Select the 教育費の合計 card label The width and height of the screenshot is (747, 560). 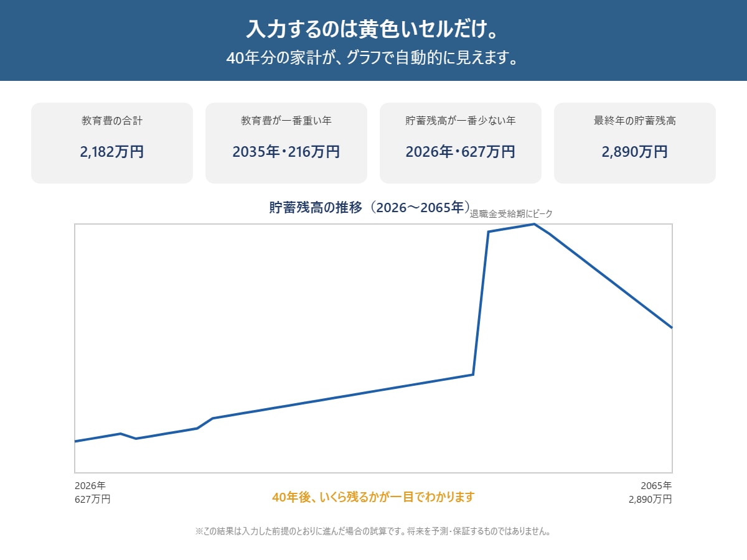112,121
